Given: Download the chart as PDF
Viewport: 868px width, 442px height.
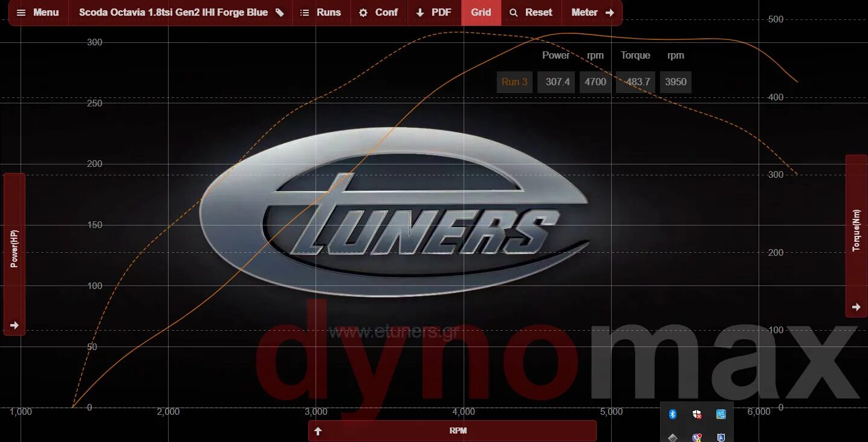Looking at the screenshot, I should click(434, 13).
